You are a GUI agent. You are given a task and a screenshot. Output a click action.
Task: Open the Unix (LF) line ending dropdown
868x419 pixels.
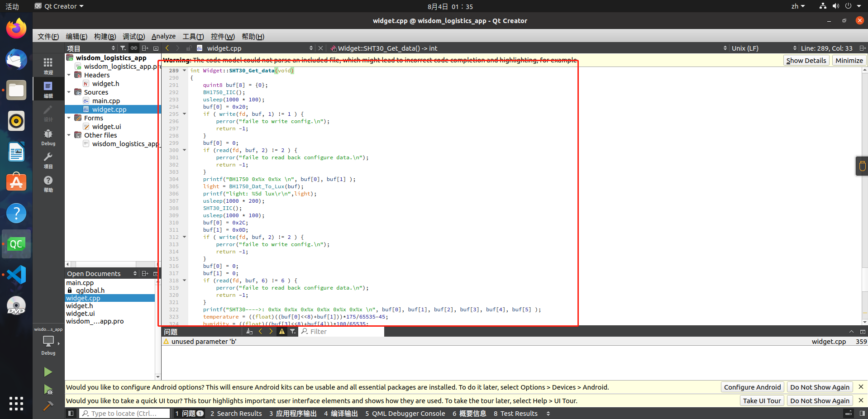764,48
